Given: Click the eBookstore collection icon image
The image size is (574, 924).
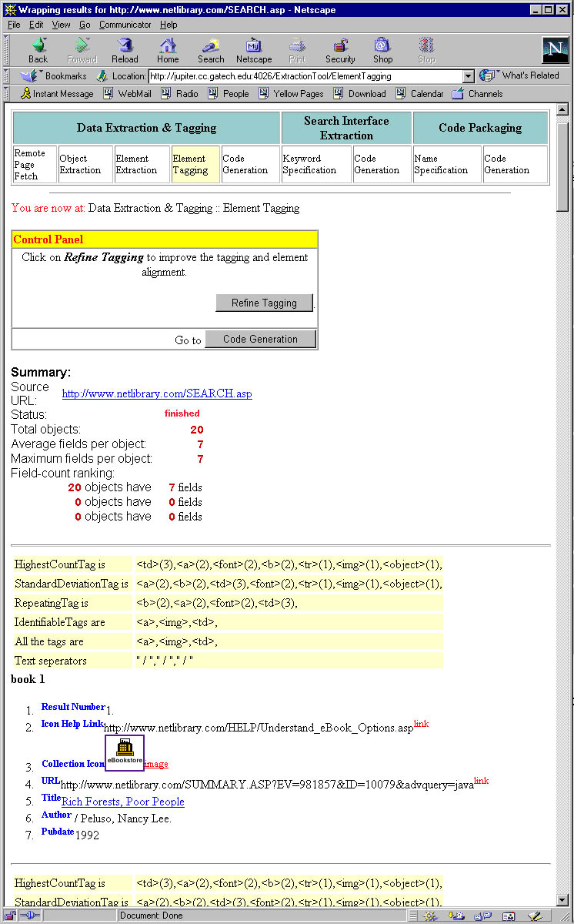Looking at the screenshot, I should 125,753.
